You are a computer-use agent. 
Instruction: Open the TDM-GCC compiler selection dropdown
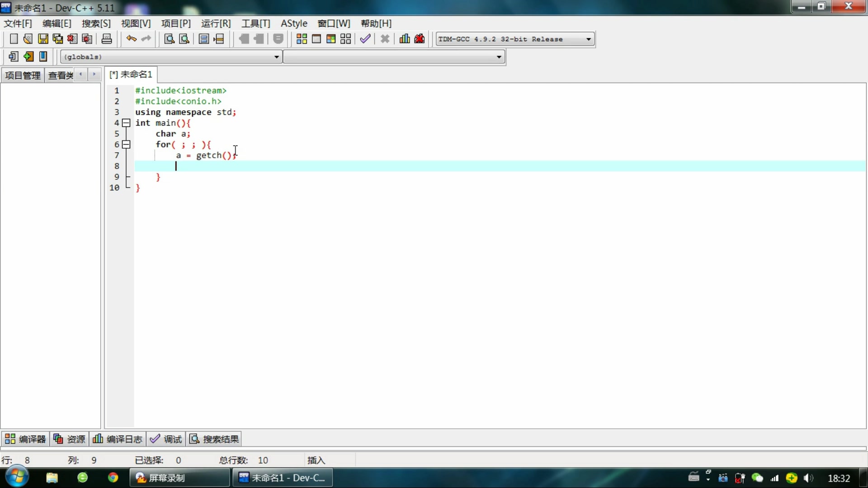click(588, 39)
